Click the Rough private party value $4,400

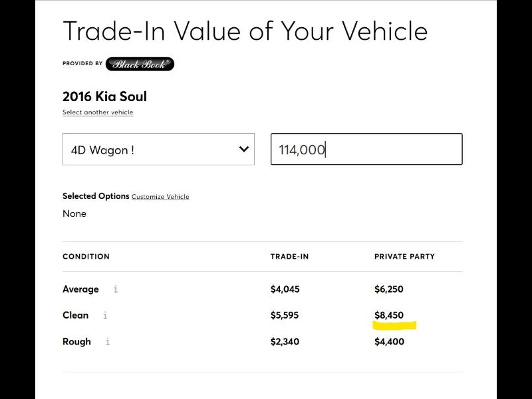(390, 341)
